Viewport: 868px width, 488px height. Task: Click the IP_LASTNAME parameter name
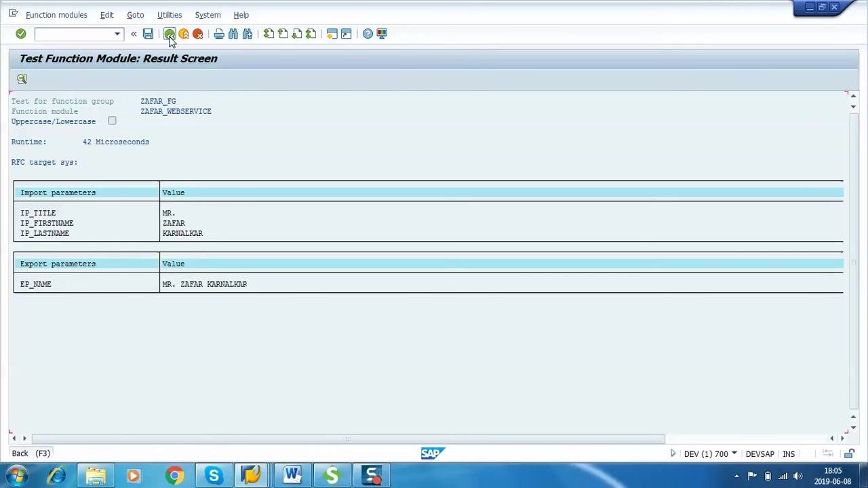click(x=45, y=233)
